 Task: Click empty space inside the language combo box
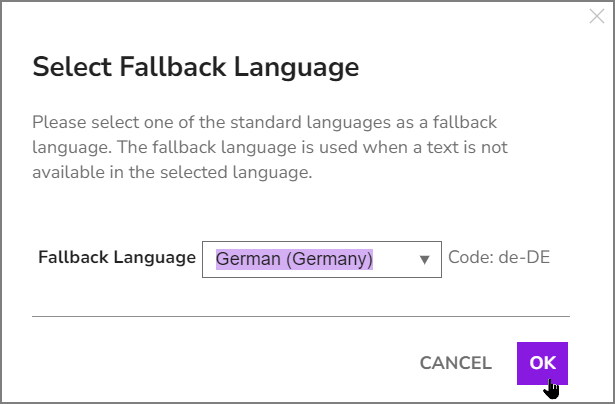[x=394, y=260]
